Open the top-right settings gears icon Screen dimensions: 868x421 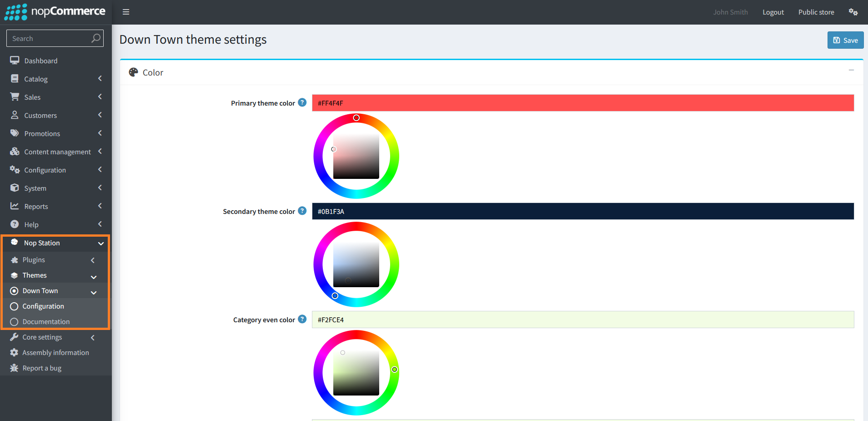coord(853,12)
